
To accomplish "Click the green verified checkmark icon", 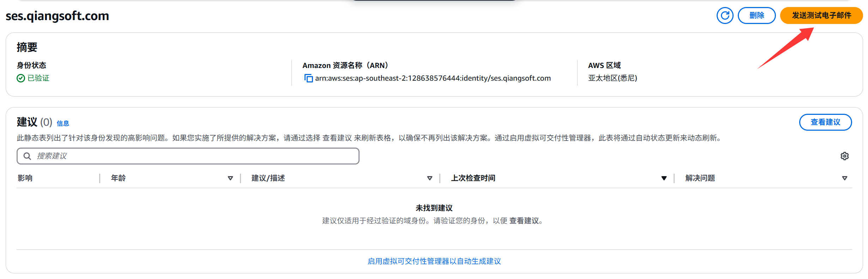I will tap(21, 78).
